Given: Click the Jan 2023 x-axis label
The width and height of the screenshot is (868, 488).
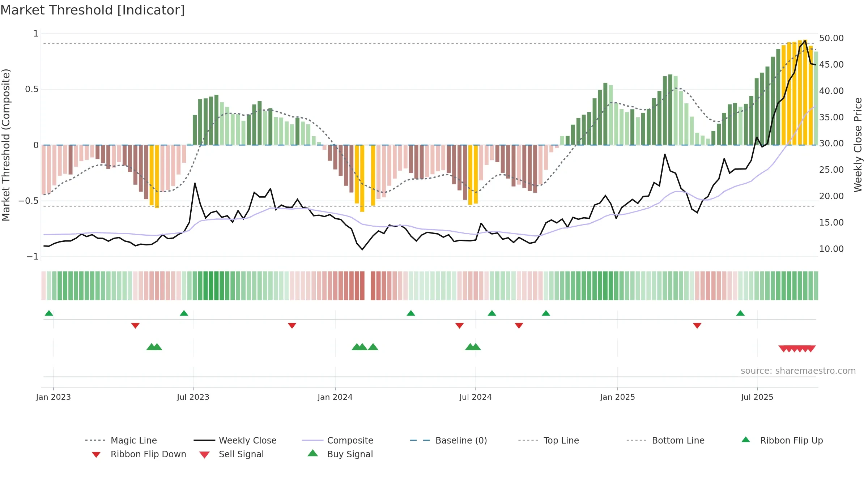Looking at the screenshot, I should (x=54, y=397).
